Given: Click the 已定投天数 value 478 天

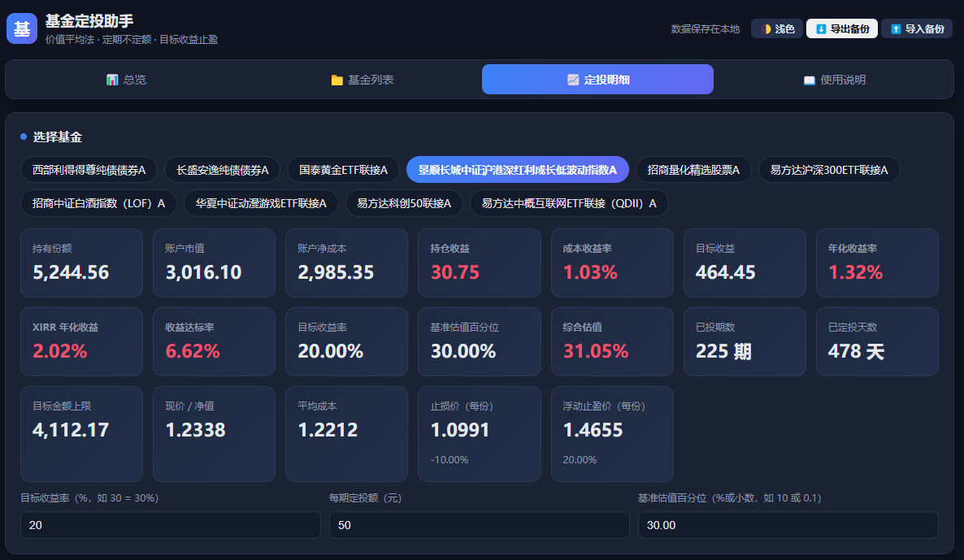Looking at the screenshot, I should [857, 351].
